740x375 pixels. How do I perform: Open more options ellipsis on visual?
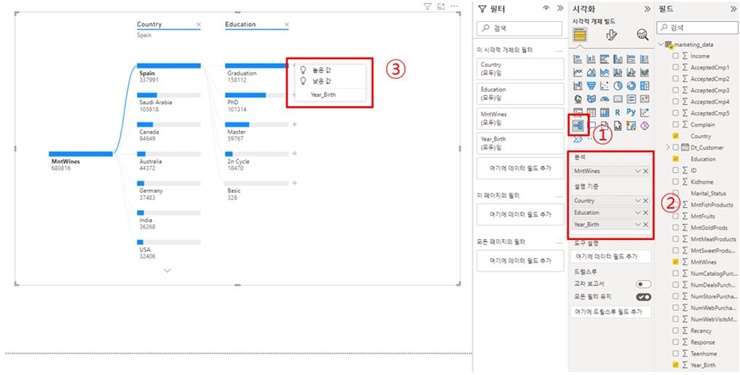point(454,6)
